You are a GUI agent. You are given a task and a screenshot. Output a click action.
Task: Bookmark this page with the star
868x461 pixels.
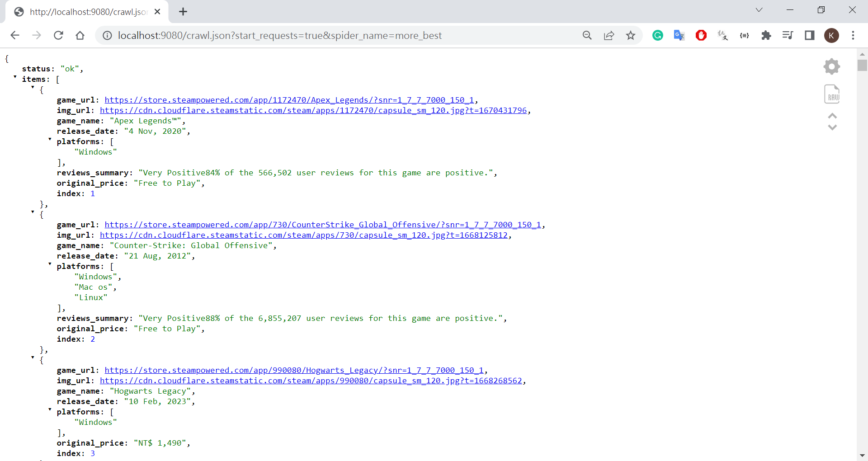[x=631, y=35]
